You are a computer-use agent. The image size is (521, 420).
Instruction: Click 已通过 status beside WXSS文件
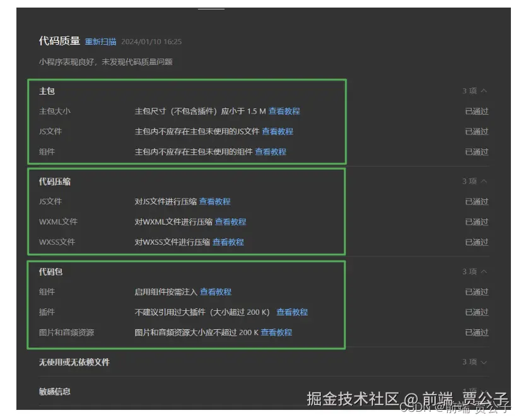476,242
